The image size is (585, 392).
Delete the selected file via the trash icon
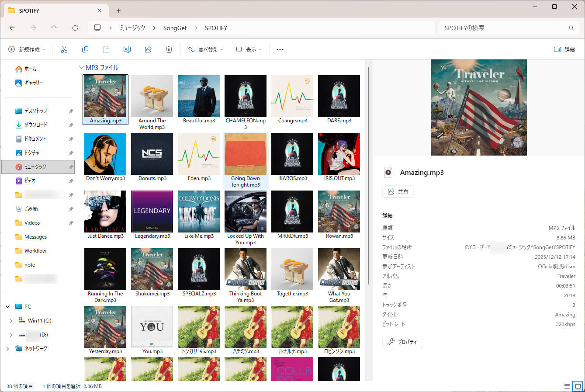(169, 49)
